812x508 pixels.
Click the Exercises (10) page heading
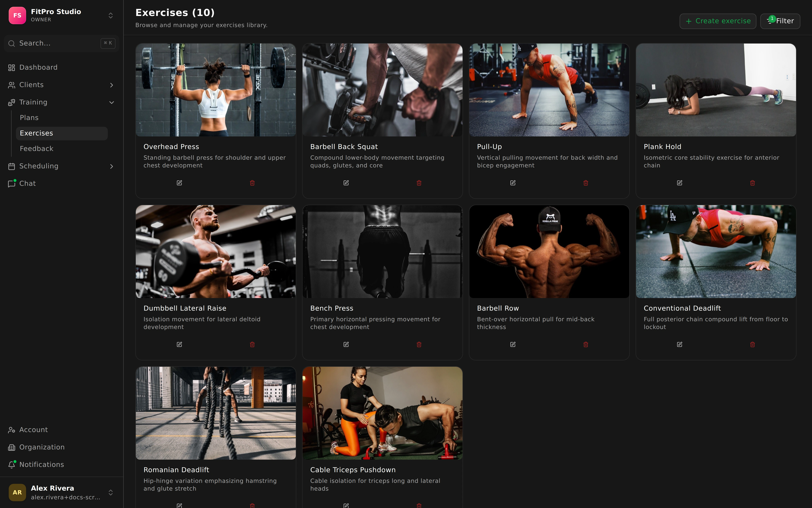click(x=175, y=13)
